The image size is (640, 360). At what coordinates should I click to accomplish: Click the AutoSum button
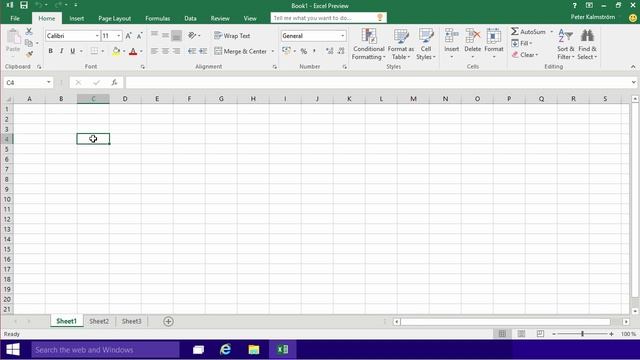[528, 31]
